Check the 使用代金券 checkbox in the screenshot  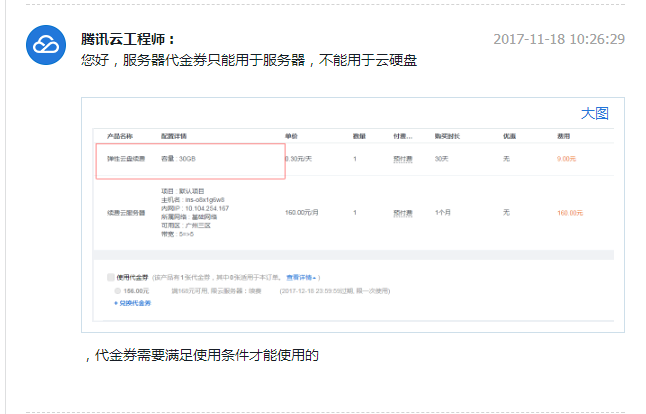[110, 277]
